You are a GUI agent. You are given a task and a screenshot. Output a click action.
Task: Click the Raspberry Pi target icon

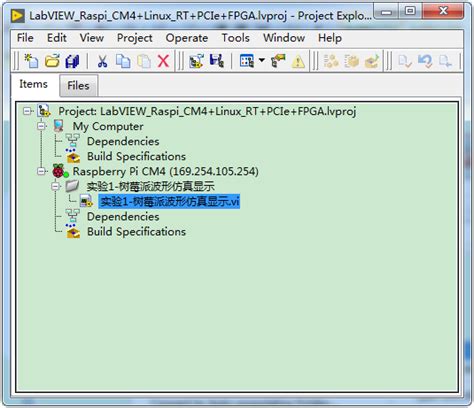pyautogui.click(x=59, y=171)
